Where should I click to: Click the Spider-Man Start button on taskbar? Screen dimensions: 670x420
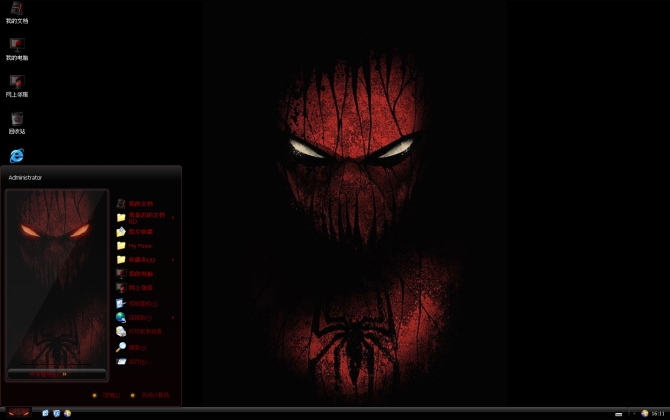tap(18, 413)
